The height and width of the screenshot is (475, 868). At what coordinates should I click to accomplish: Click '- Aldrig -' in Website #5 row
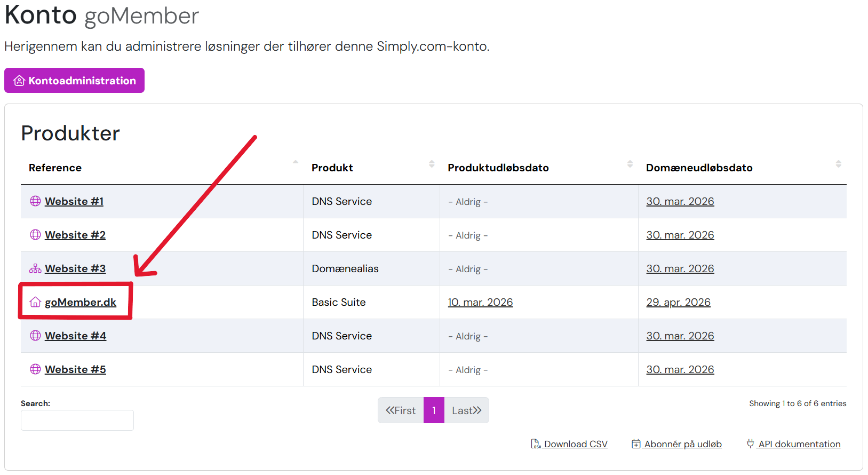[468, 370]
